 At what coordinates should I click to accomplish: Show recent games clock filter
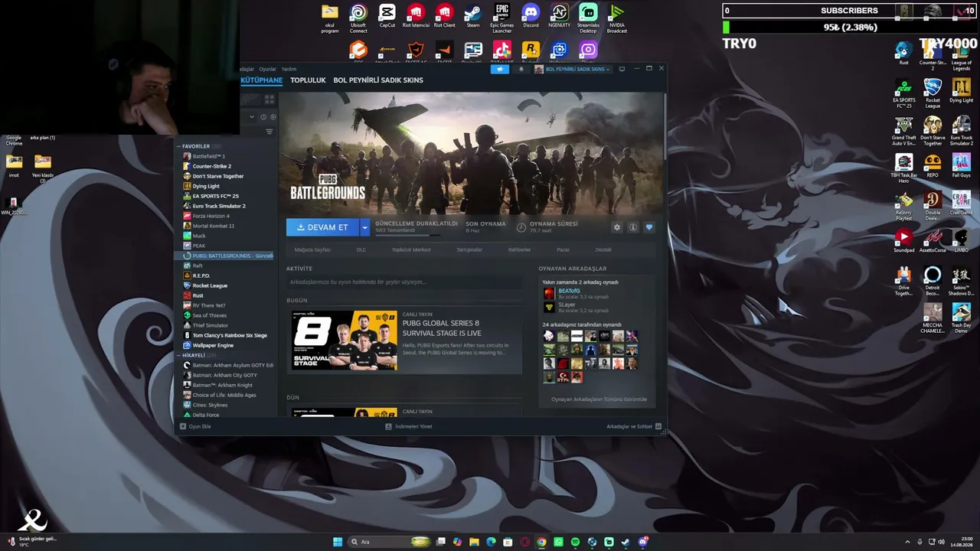click(x=263, y=117)
